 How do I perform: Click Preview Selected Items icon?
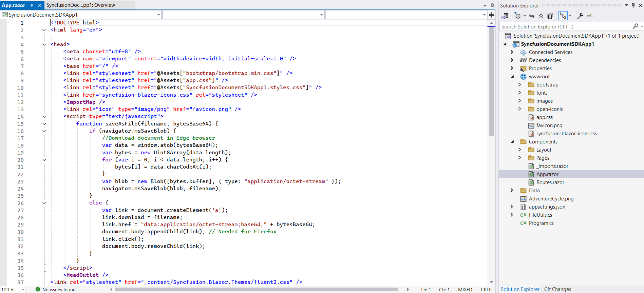pos(589,16)
